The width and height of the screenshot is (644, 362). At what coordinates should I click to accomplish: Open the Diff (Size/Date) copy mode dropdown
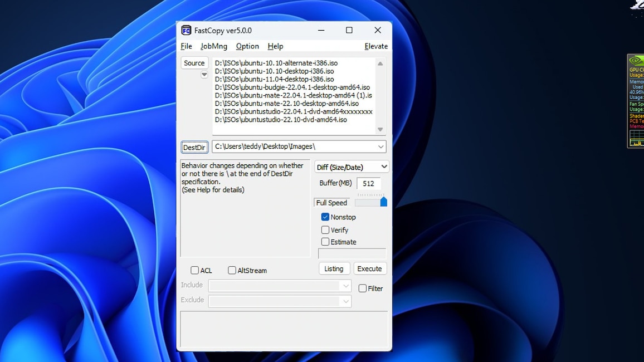tap(352, 167)
